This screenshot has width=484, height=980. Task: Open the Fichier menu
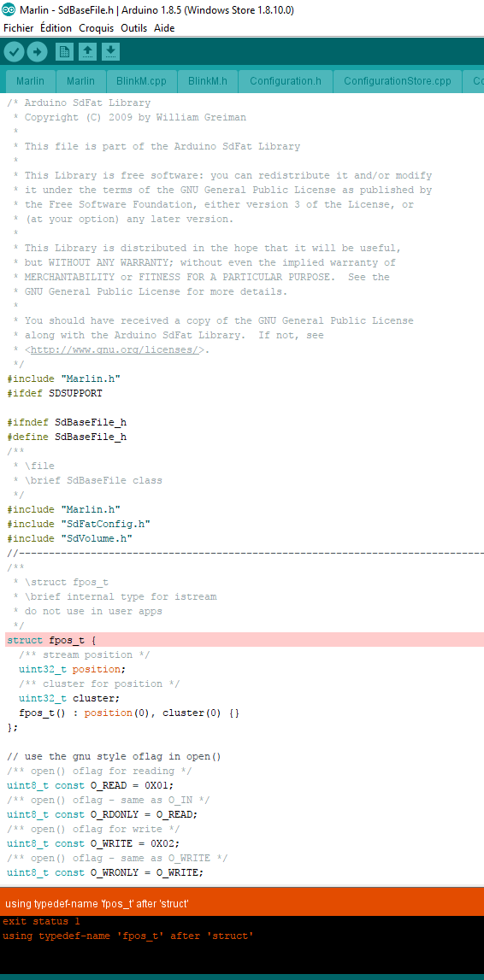(x=18, y=28)
